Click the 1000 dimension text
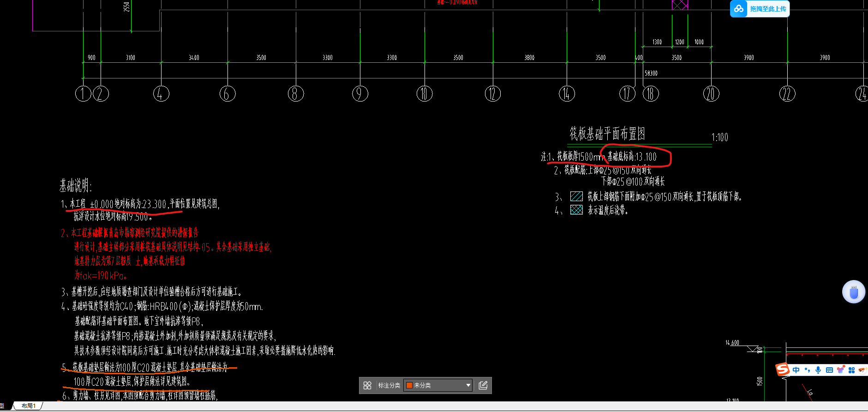 (x=699, y=42)
